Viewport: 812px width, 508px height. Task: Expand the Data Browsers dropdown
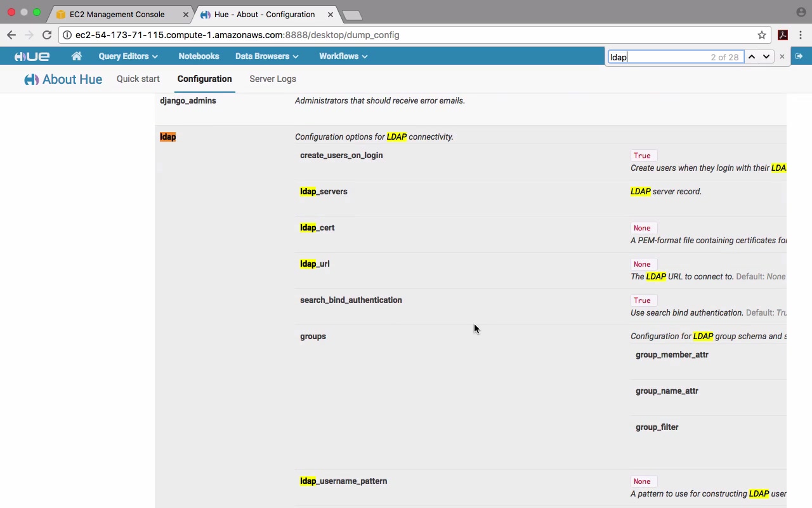pyautogui.click(x=266, y=57)
